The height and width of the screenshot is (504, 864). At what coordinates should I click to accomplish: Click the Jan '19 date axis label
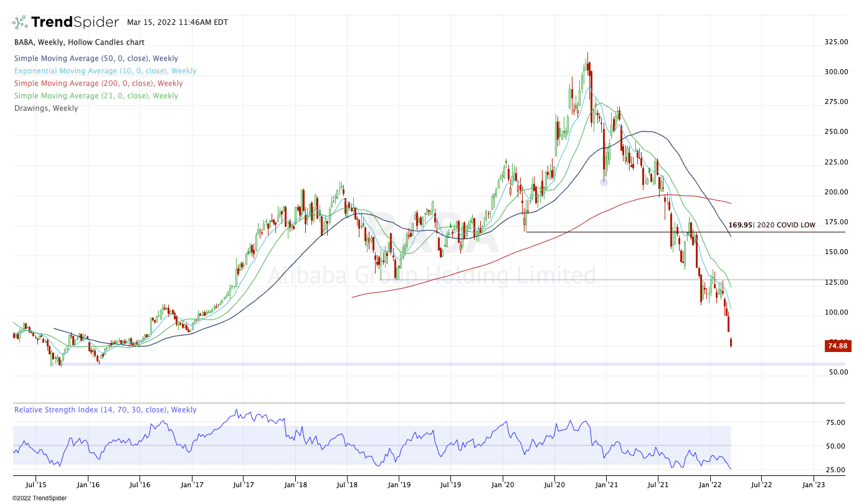[399, 483]
